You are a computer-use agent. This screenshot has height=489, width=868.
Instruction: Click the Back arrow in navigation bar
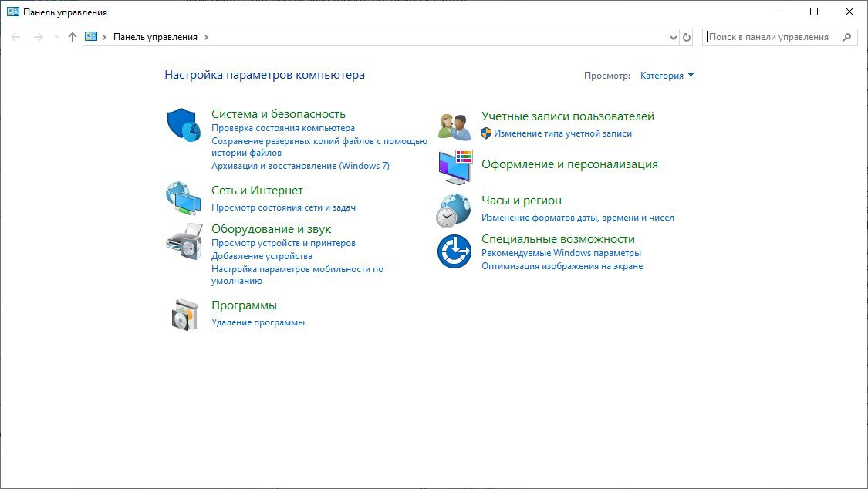pyautogui.click(x=15, y=37)
